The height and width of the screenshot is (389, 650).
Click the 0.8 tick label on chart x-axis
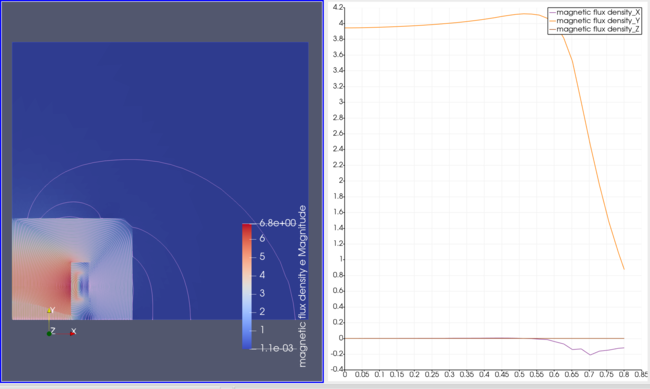tap(624, 374)
